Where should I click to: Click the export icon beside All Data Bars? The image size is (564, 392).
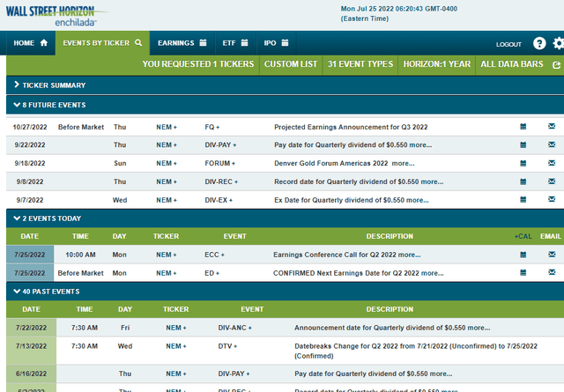coord(556,65)
